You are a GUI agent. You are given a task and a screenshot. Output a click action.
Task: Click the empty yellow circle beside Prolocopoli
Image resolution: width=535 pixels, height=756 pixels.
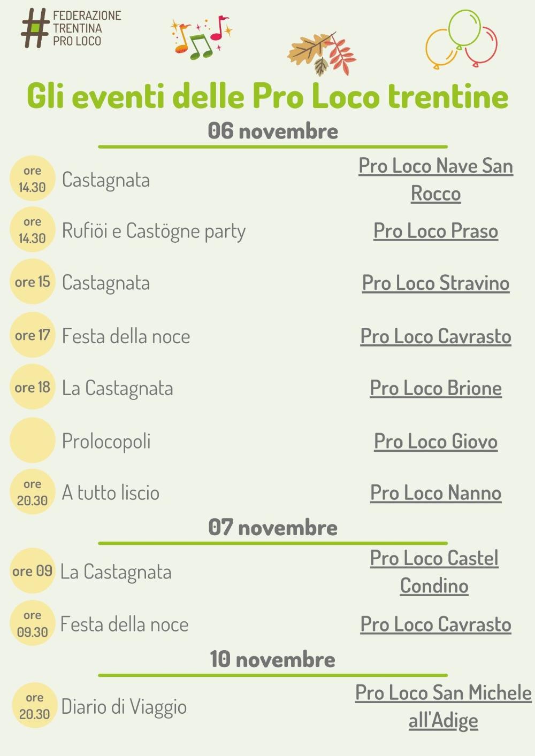[33, 441]
